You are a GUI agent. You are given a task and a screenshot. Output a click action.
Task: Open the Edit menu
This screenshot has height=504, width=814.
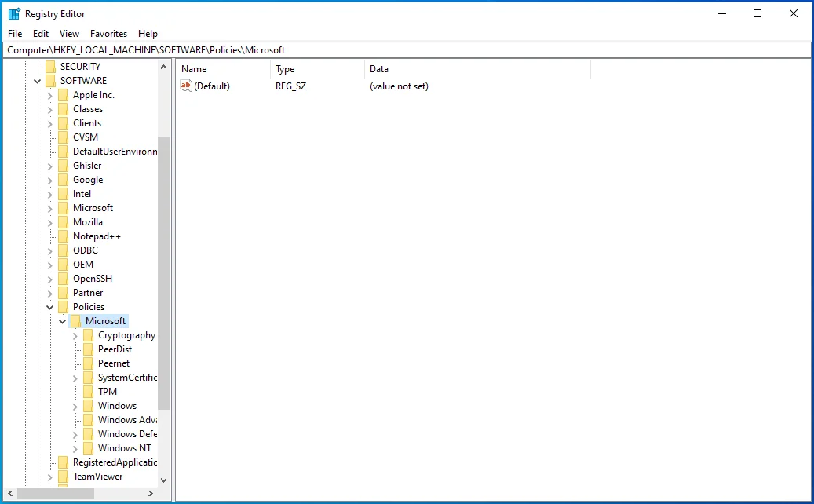click(x=41, y=34)
